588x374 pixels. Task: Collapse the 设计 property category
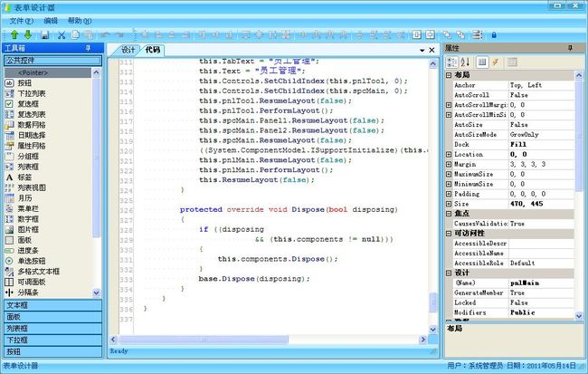[x=449, y=273]
